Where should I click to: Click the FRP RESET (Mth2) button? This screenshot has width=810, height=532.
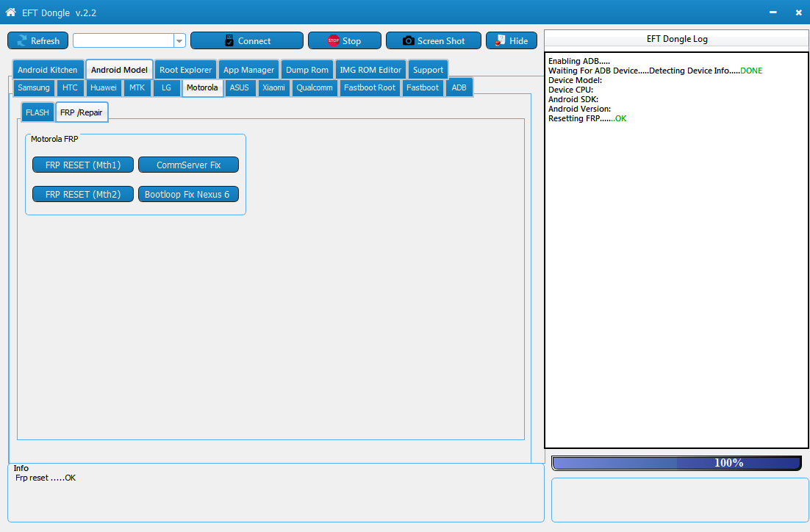tap(82, 194)
